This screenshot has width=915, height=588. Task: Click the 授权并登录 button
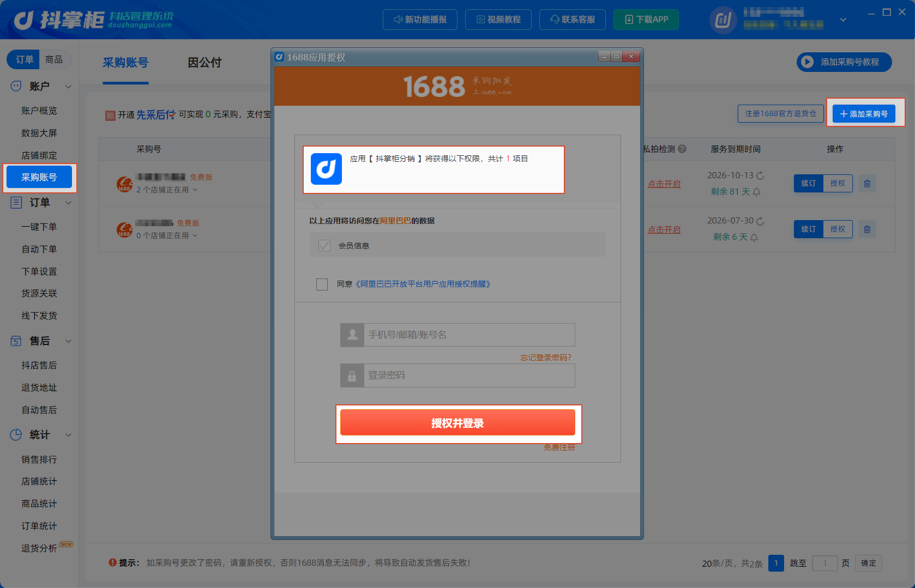[457, 423]
